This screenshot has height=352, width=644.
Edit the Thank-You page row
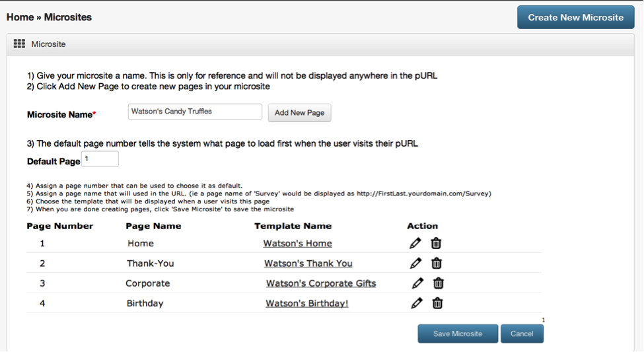[x=415, y=263]
